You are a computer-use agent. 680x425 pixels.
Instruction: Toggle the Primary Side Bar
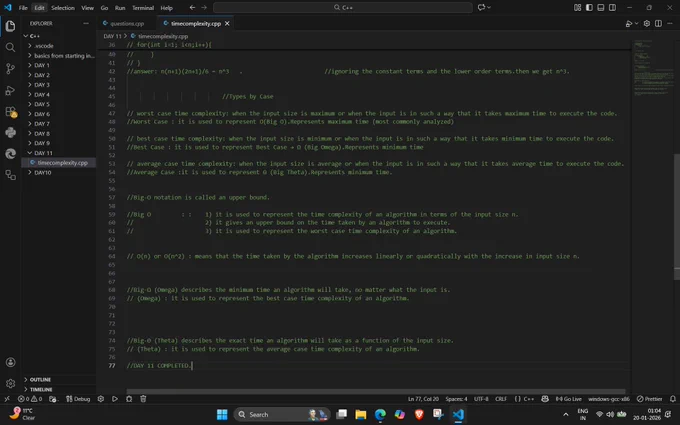click(x=589, y=7)
